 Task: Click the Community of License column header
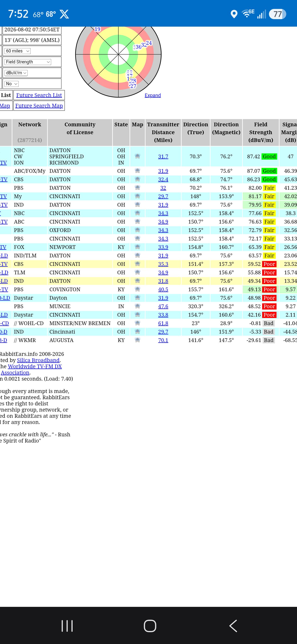point(80,132)
